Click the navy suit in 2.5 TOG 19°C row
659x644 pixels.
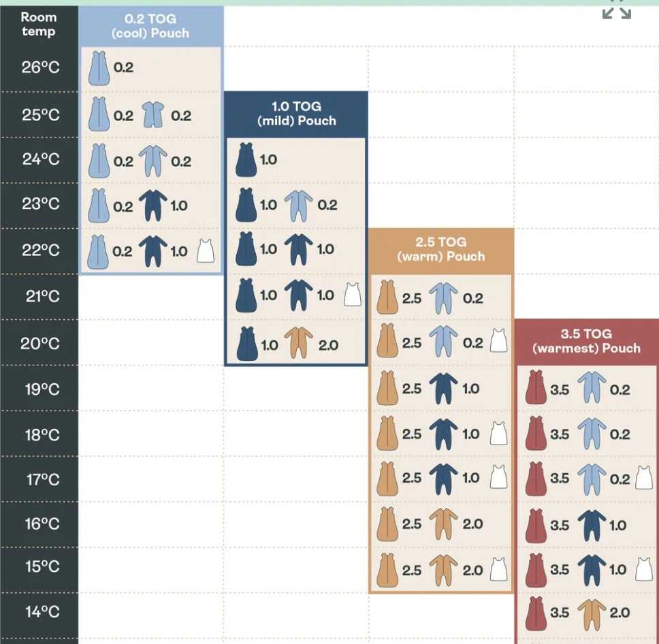tap(443, 389)
